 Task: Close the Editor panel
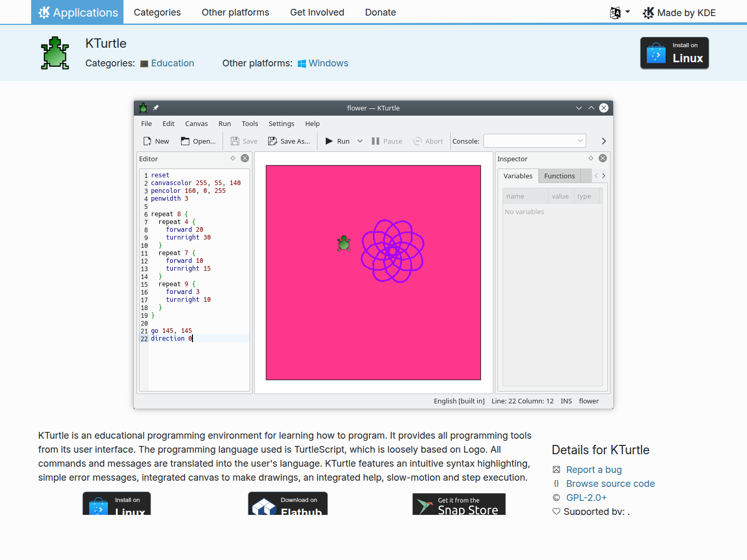245,158
